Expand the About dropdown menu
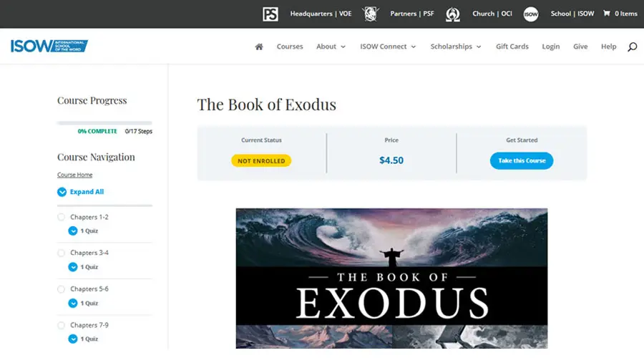The width and height of the screenshot is (644, 363). point(331,47)
